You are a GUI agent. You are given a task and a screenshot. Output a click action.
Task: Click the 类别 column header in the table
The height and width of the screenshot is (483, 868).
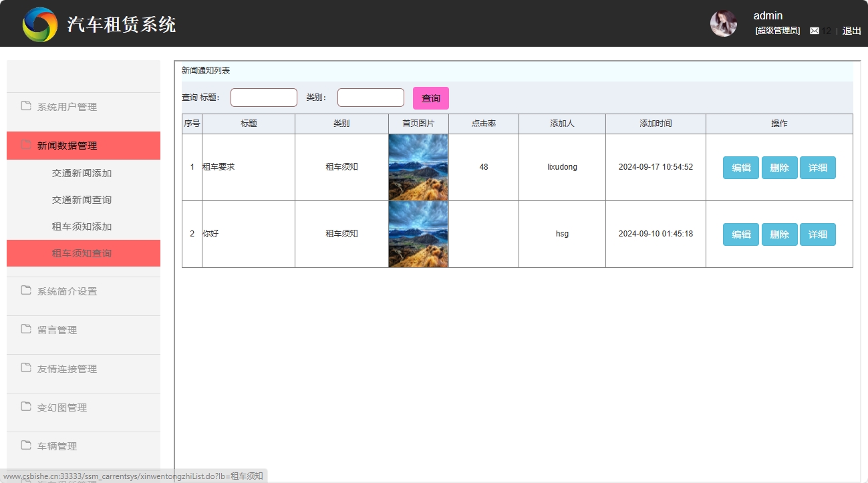341,124
